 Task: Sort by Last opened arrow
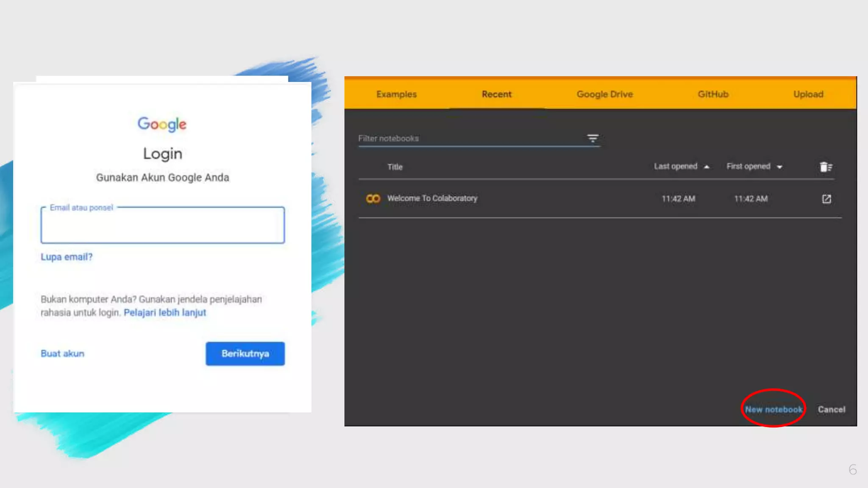click(x=707, y=167)
